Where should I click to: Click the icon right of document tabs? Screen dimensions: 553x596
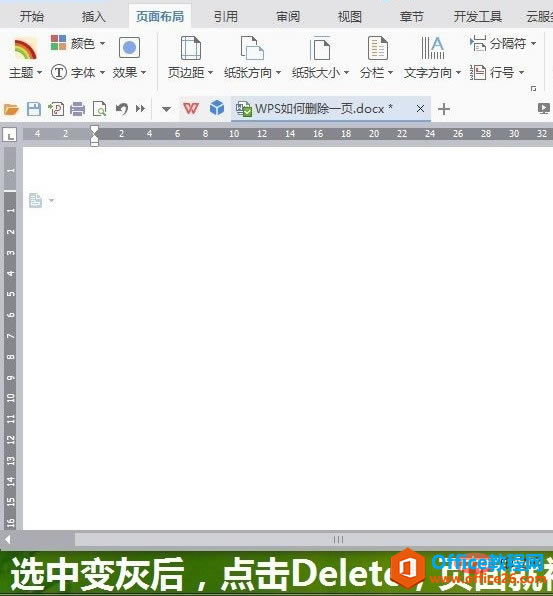coord(544,109)
